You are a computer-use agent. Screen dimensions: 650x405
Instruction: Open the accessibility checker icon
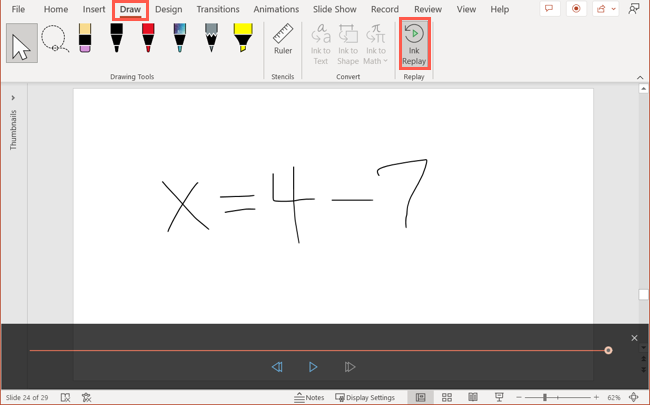(86, 398)
